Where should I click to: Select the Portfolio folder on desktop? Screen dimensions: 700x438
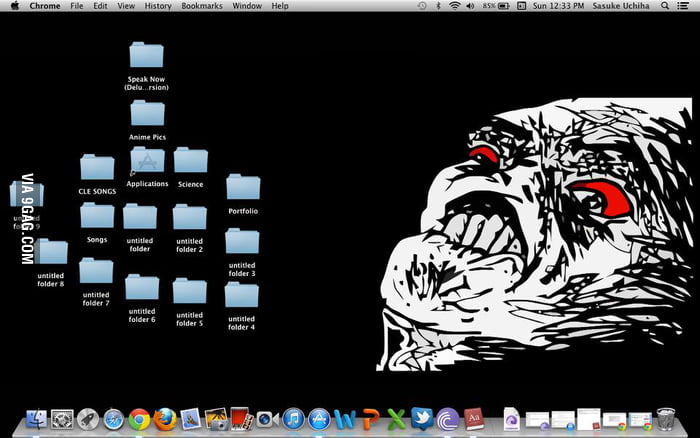[x=242, y=188]
